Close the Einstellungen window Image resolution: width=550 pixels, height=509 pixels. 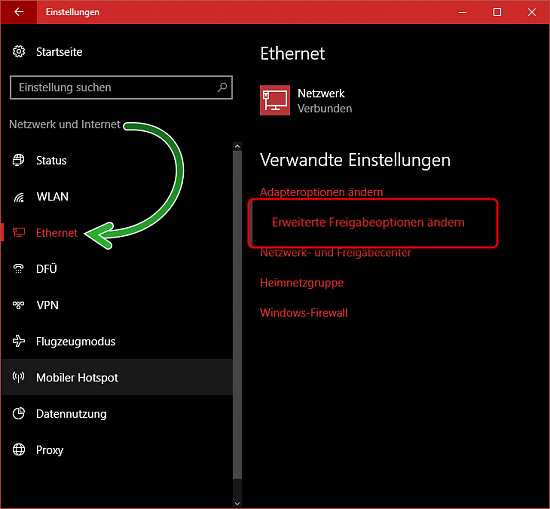531,12
